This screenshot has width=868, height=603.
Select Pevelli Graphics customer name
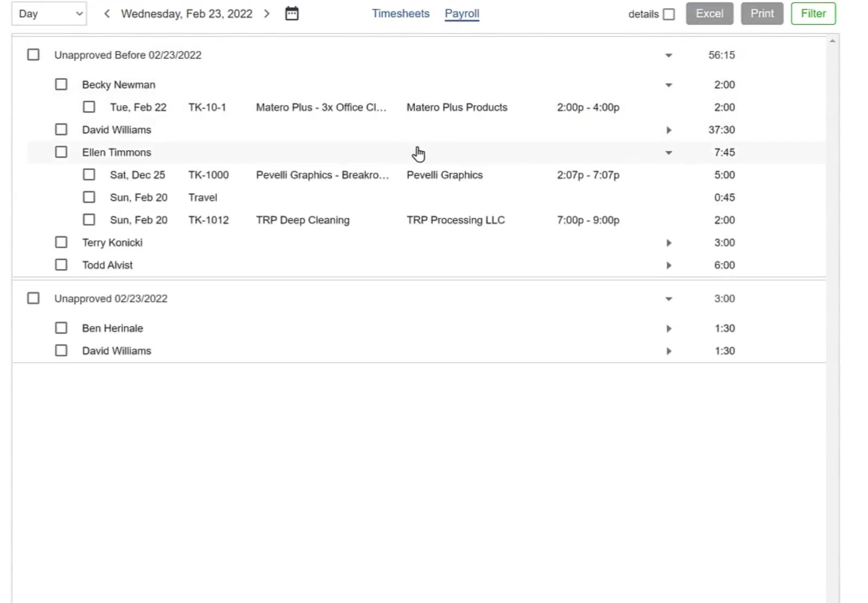click(x=444, y=175)
